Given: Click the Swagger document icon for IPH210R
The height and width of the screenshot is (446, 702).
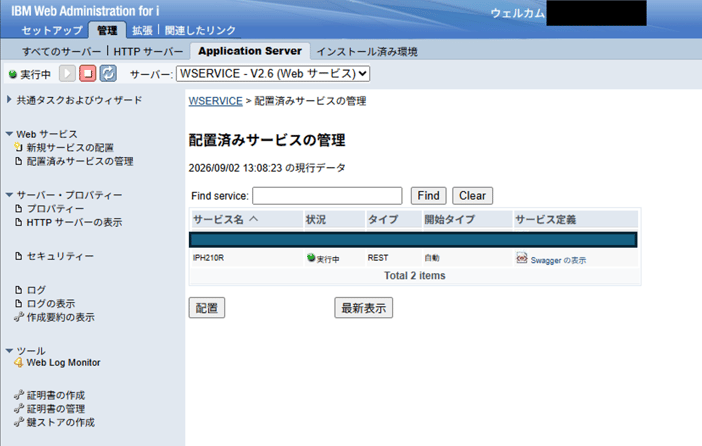Looking at the screenshot, I should pos(522,258).
